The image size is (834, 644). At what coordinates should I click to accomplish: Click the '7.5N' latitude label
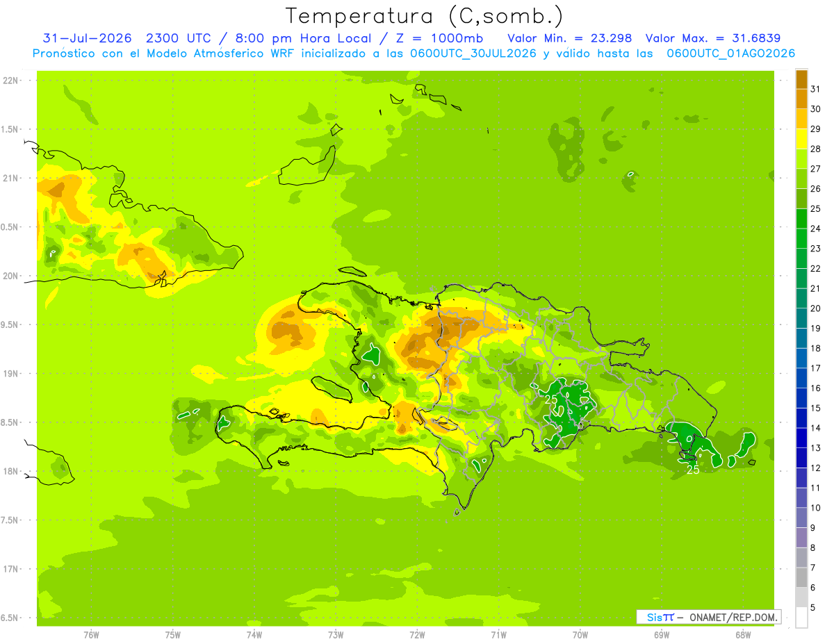9,520
